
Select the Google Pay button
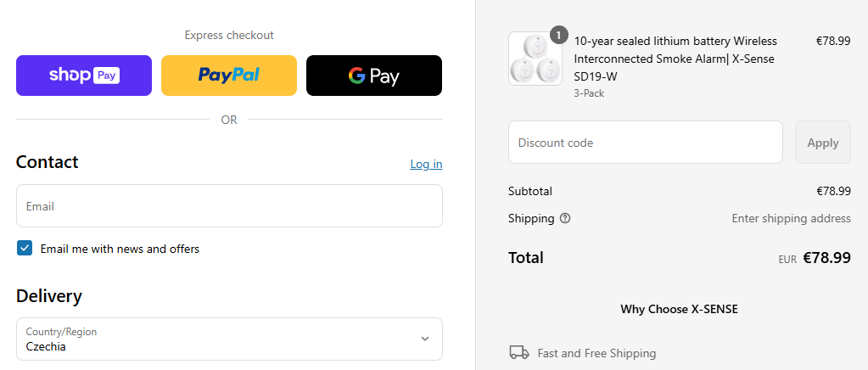pyautogui.click(x=373, y=76)
